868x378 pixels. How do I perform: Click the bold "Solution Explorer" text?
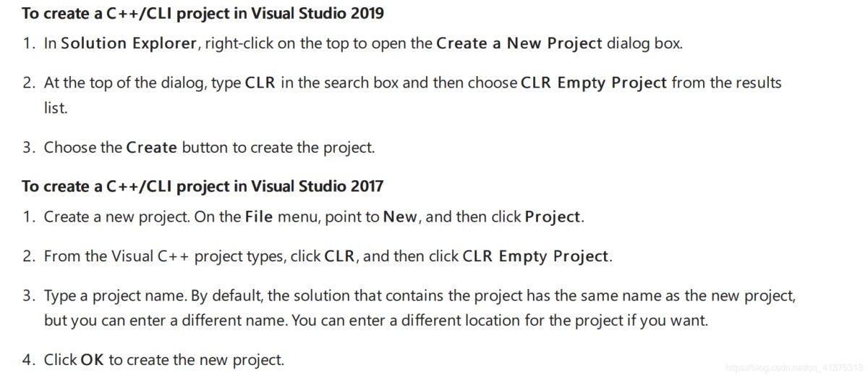[x=129, y=43]
